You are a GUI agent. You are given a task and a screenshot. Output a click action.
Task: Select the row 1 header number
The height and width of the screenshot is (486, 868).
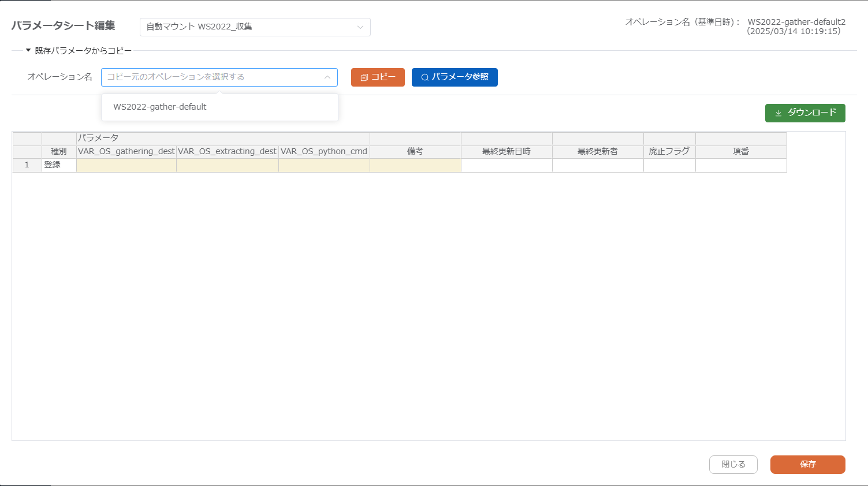click(x=27, y=165)
